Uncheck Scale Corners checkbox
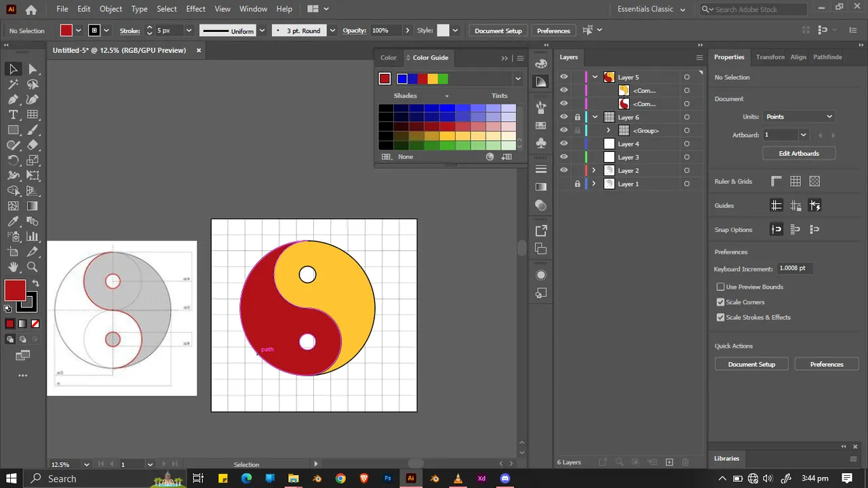Viewport: 868px width, 488px height. point(721,302)
